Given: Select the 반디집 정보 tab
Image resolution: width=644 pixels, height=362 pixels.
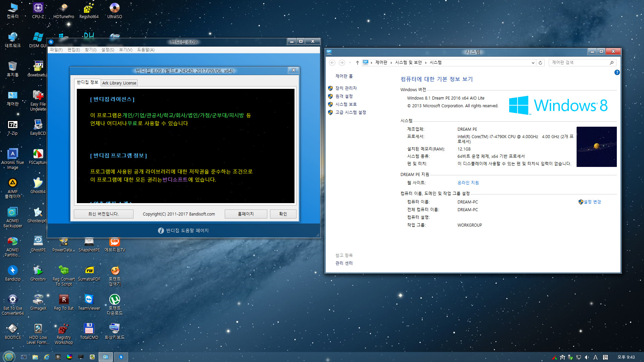Looking at the screenshot, I should pyautogui.click(x=87, y=82).
